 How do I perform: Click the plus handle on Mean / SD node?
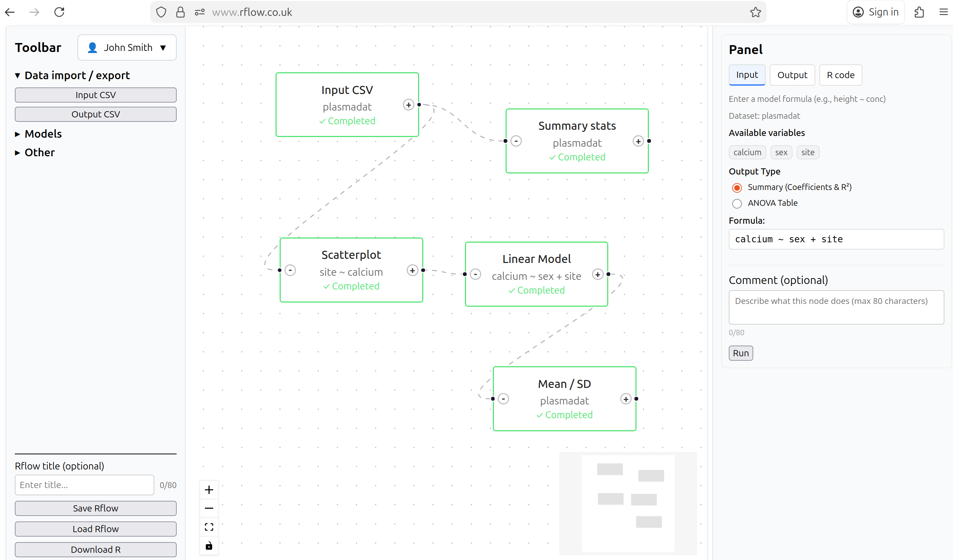tap(626, 399)
